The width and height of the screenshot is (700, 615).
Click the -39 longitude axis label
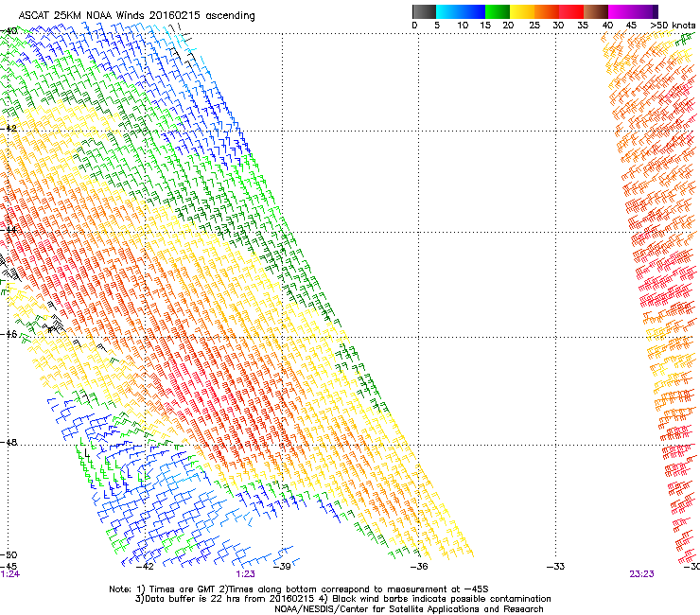[281, 567]
